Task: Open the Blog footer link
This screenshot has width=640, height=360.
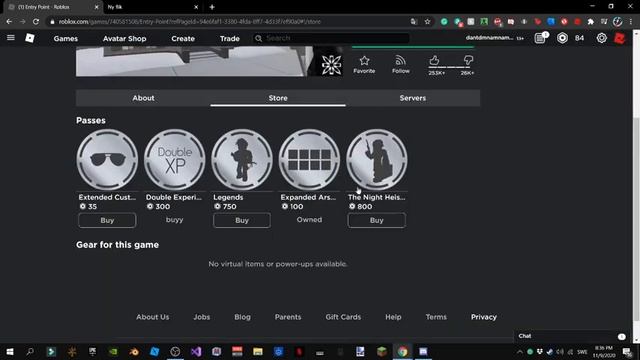Action: [x=242, y=317]
